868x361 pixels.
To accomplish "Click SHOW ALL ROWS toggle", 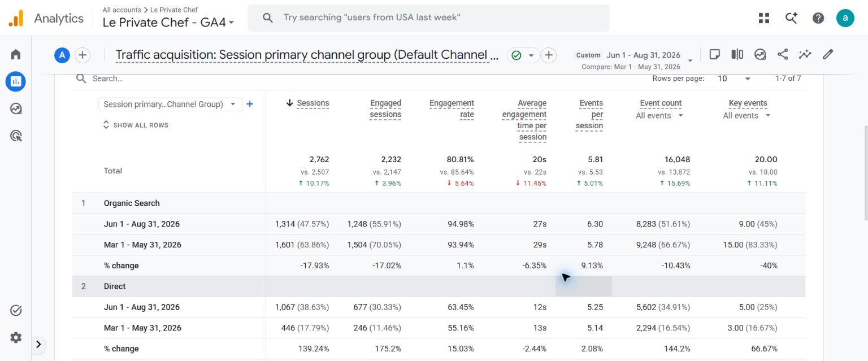I will [136, 125].
